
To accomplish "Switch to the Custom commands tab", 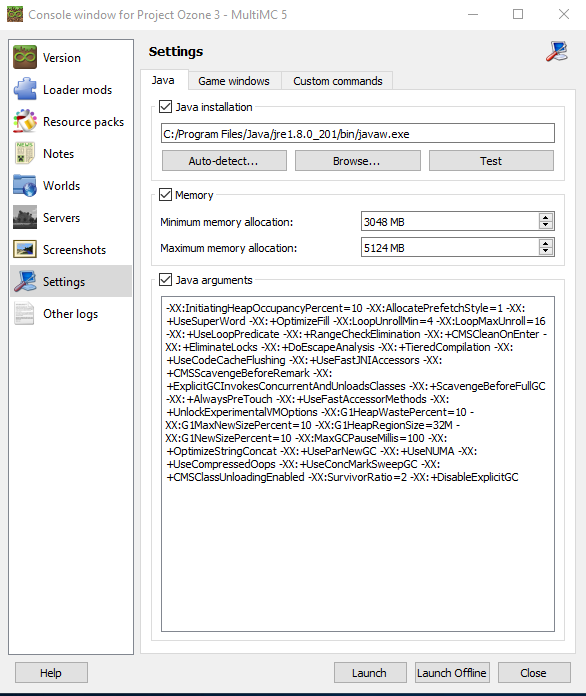I will coord(337,81).
